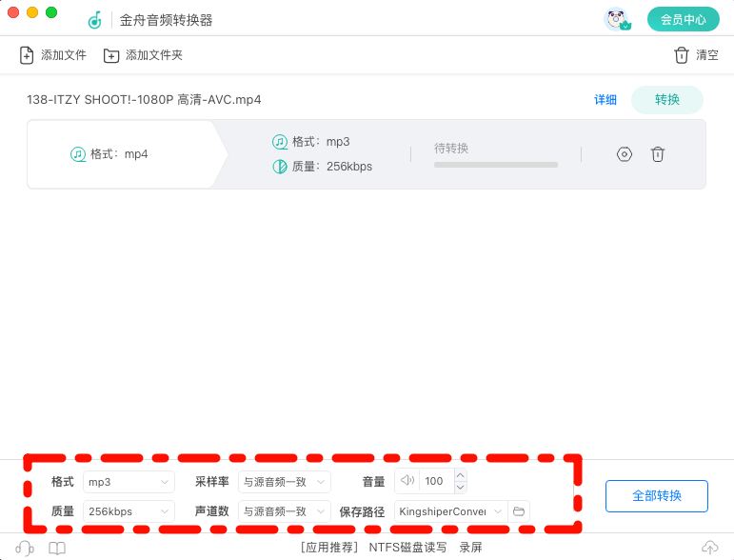734x560 pixels.
Task: Open the user avatar profile icon
Action: tap(617, 19)
